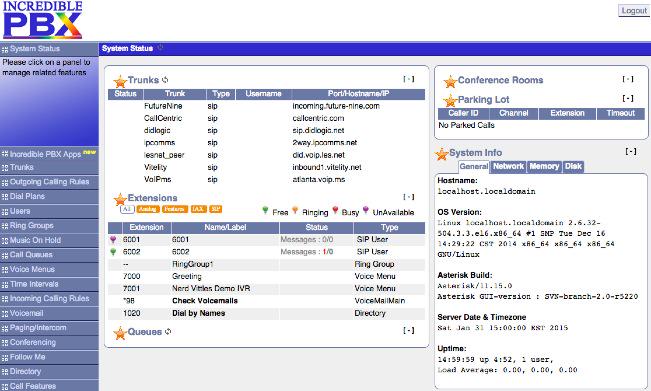This screenshot has height=391, width=651.
Task: Filter extensions by Features
Action: pos(175,209)
